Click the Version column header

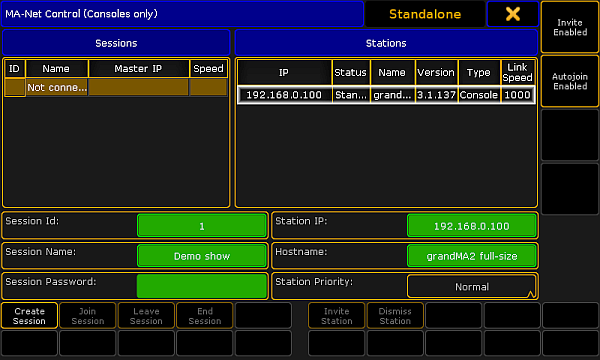tap(436, 72)
